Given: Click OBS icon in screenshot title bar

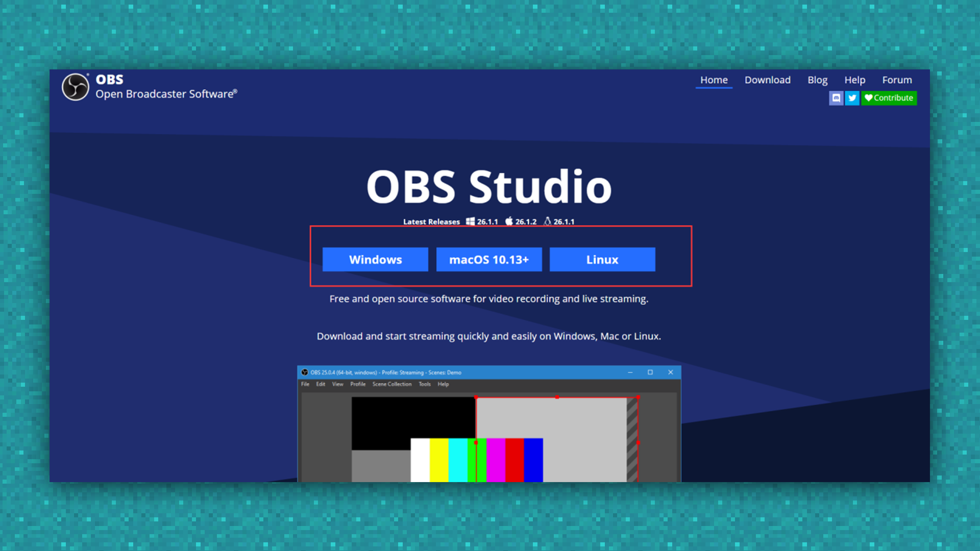Looking at the screenshot, I should [x=305, y=372].
